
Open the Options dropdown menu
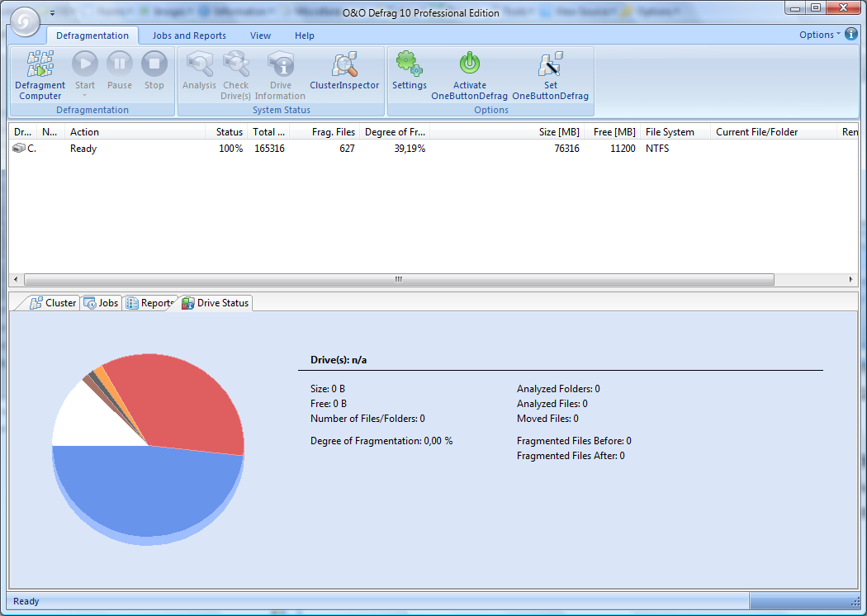819,35
